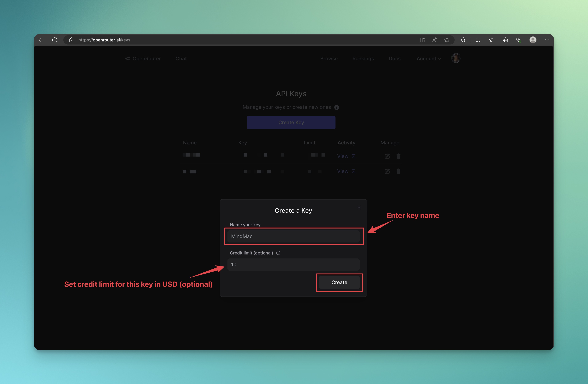Open browser profile avatar
This screenshot has height=384, width=588.
pos(533,40)
